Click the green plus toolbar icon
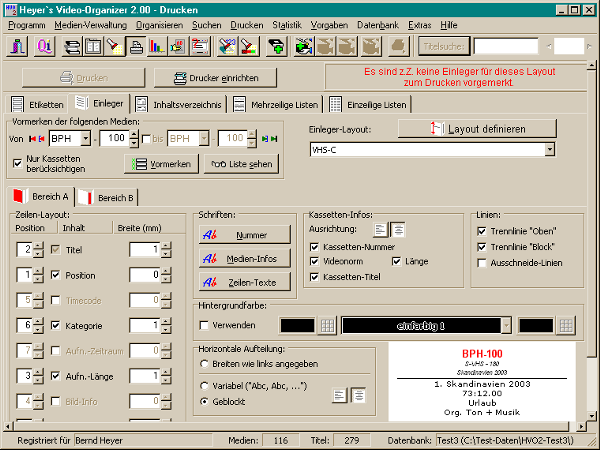 (x=275, y=46)
